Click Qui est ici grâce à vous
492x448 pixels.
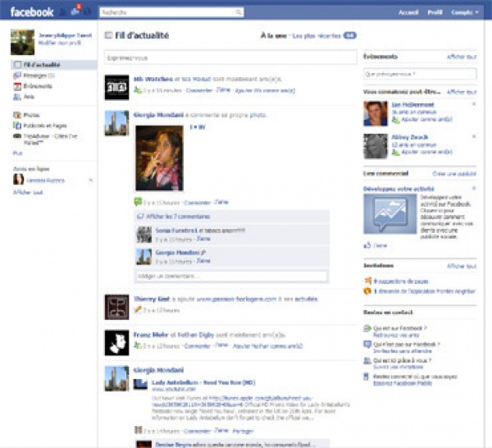pyautogui.click(x=403, y=360)
